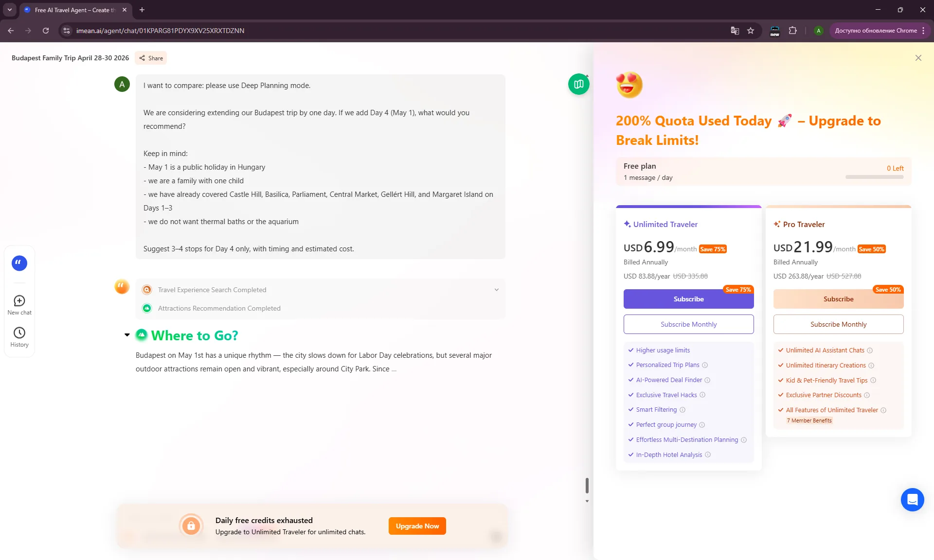Click the 'Higher usage limits' feature
This screenshot has width=934, height=560.
coord(663,350)
